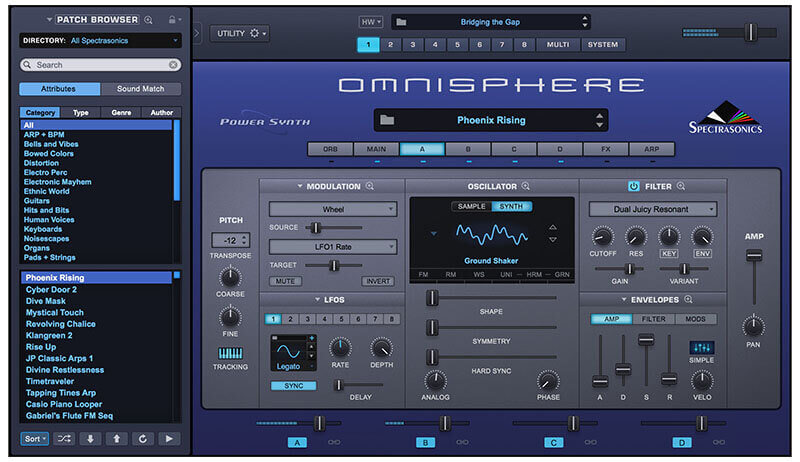Click the keyboard Tracking icon
Viewport: 800px width, 462px height.
(x=230, y=353)
